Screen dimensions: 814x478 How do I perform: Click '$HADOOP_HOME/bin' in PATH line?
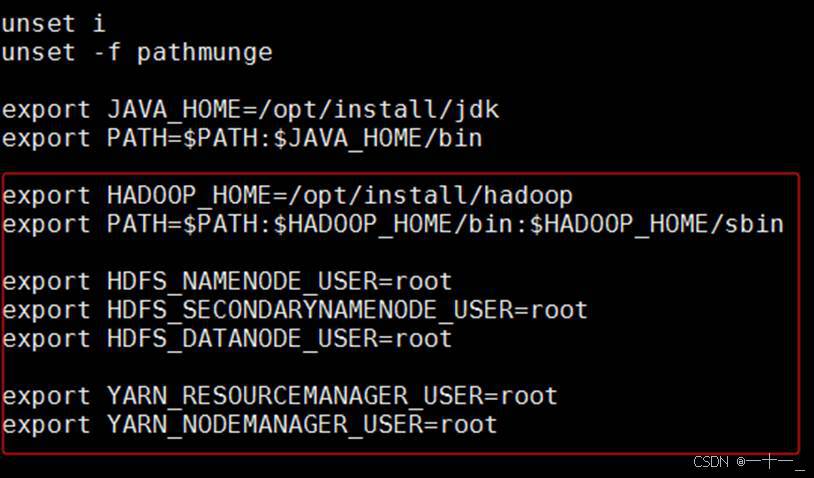[393, 225]
